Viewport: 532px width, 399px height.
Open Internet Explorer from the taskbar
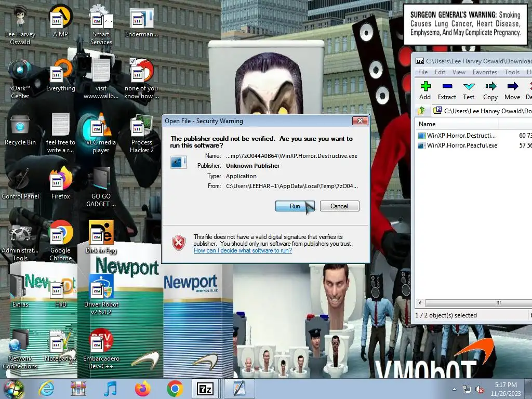46,389
